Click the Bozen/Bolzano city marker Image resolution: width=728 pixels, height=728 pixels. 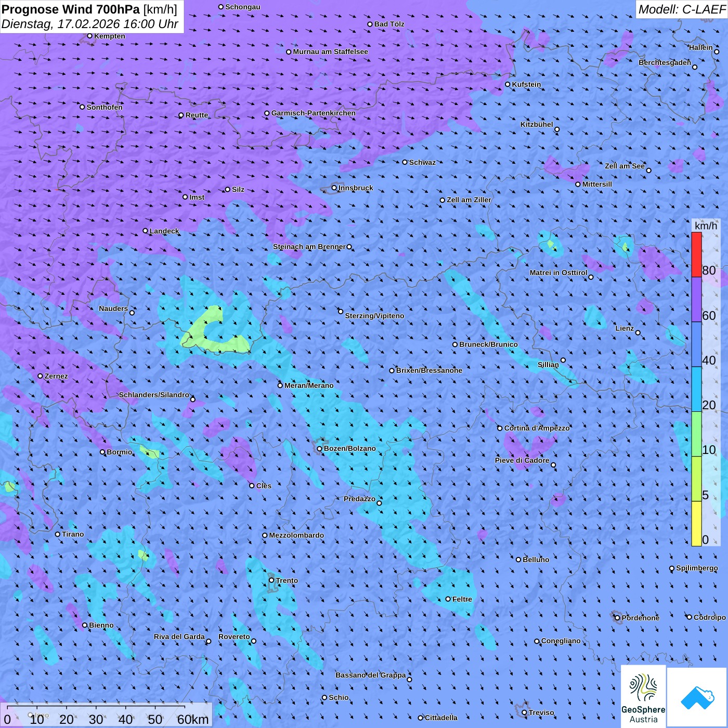pyautogui.click(x=320, y=449)
